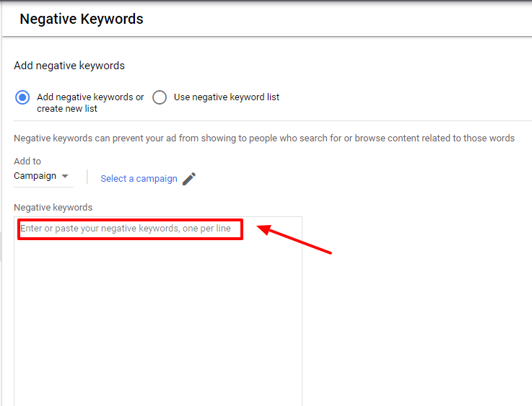This screenshot has width=532, height=406.
Task: Click the negative keywords description sentence
Action: tap(264, 138)
